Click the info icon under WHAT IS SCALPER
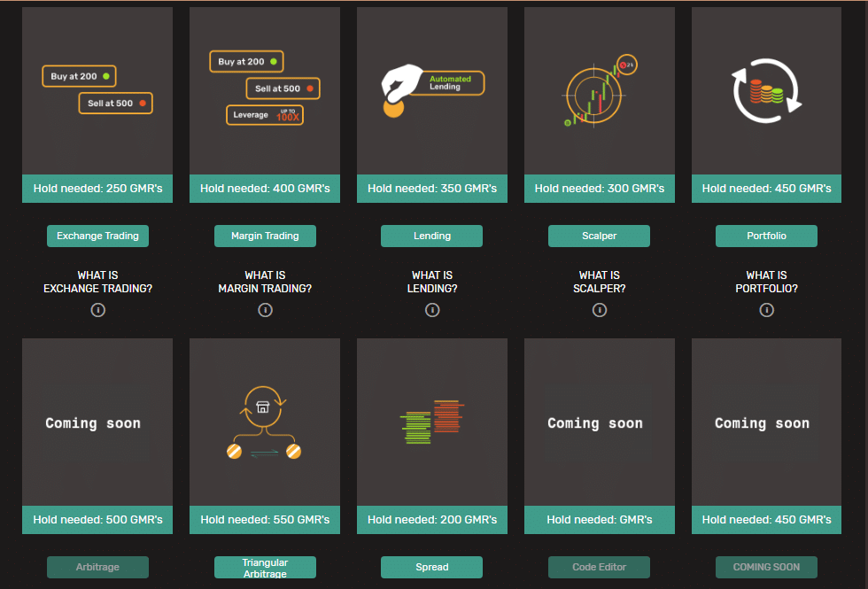This screenshot has height=589, width=868. point(600,310)
